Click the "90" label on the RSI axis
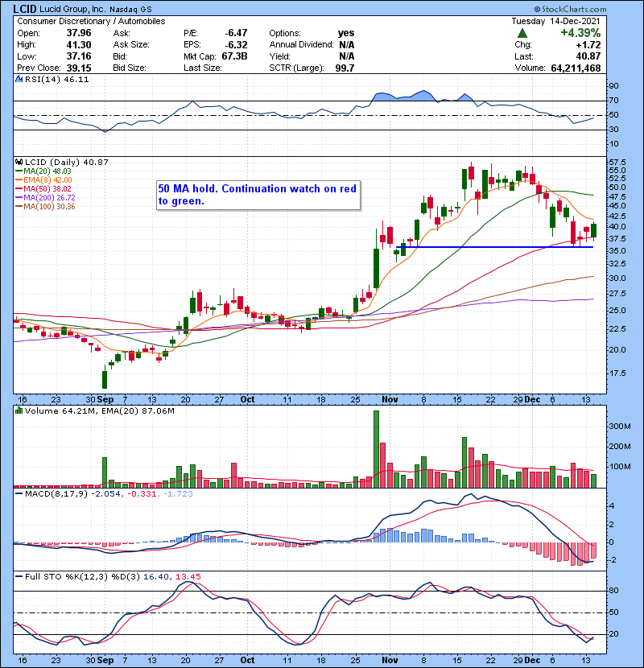The image size is (644, 668). coord(613,86)
